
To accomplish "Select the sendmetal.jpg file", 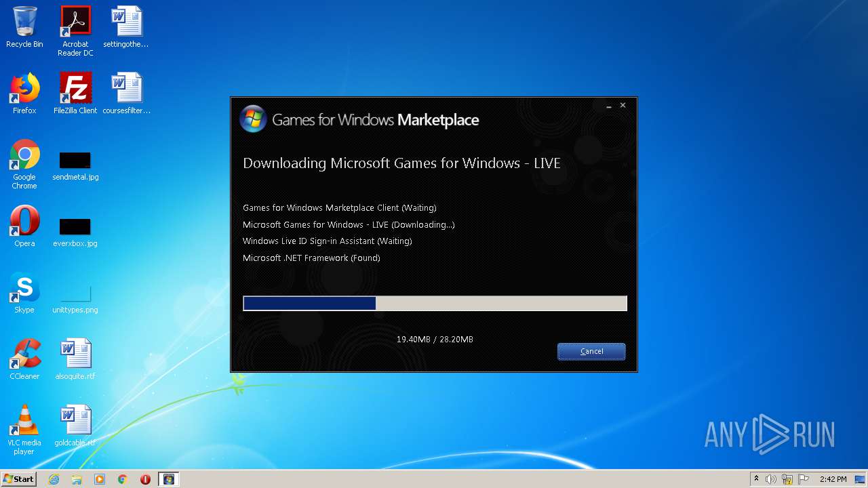I will [75, 166].
